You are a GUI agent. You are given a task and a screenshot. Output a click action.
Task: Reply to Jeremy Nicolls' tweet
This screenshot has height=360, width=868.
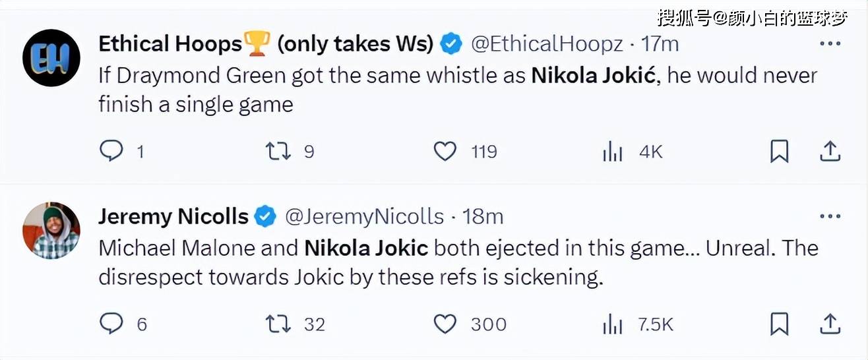[111, 324]
